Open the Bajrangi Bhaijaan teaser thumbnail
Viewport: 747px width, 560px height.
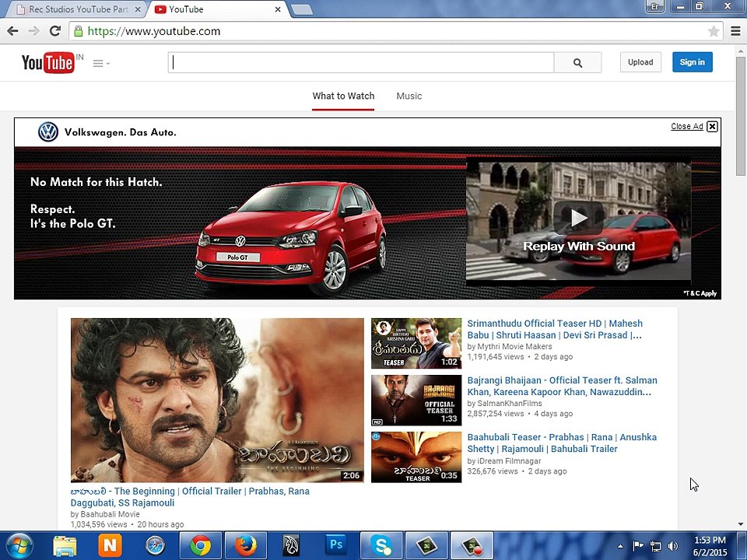pyautogui.click(x=416, y=400)
